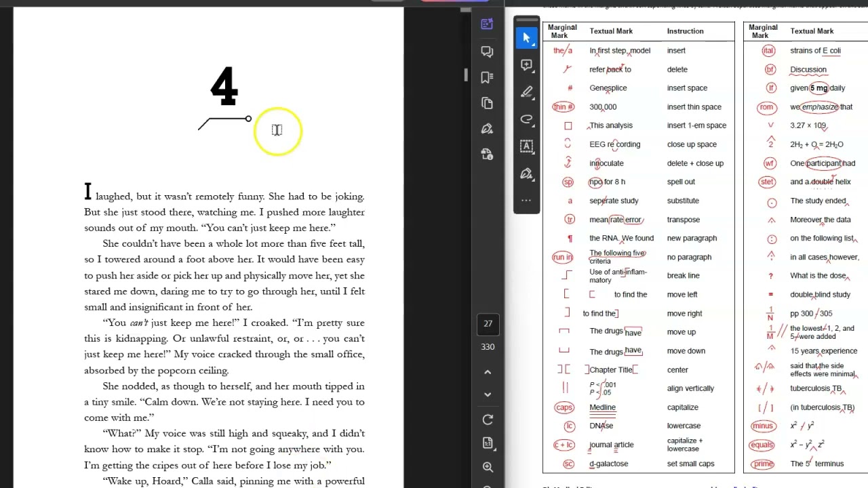Click the 'Instruction' column header
868x488 pixels.
pos(685,31)
